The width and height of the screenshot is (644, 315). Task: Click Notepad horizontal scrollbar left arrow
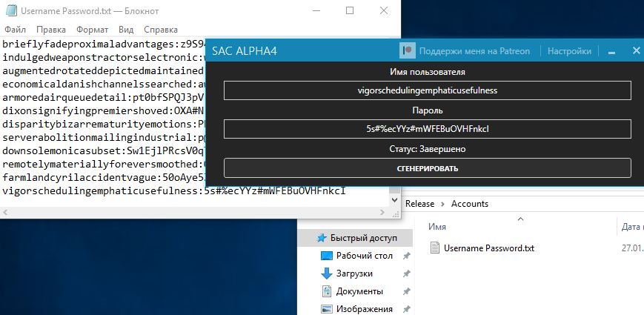click(5, 213)
